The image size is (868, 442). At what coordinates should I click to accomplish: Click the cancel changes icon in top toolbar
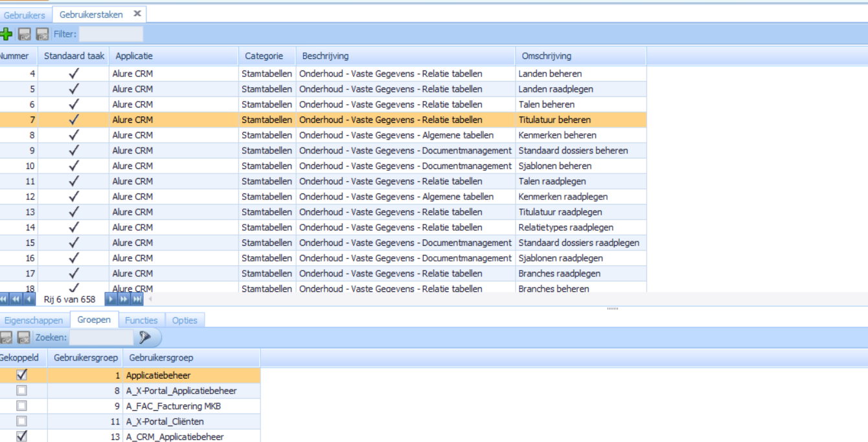pyautogui.click(x=42, y=34)
